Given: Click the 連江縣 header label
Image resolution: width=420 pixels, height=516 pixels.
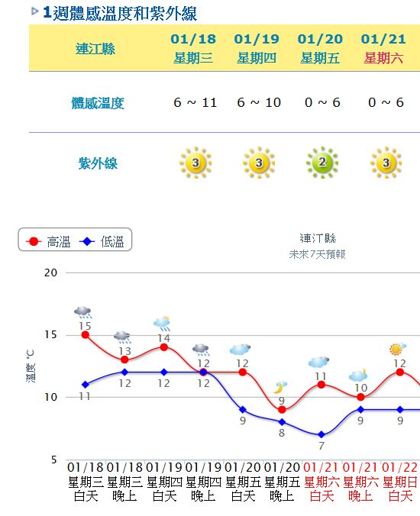Looking at the screenshot, I should click(95, 49).
